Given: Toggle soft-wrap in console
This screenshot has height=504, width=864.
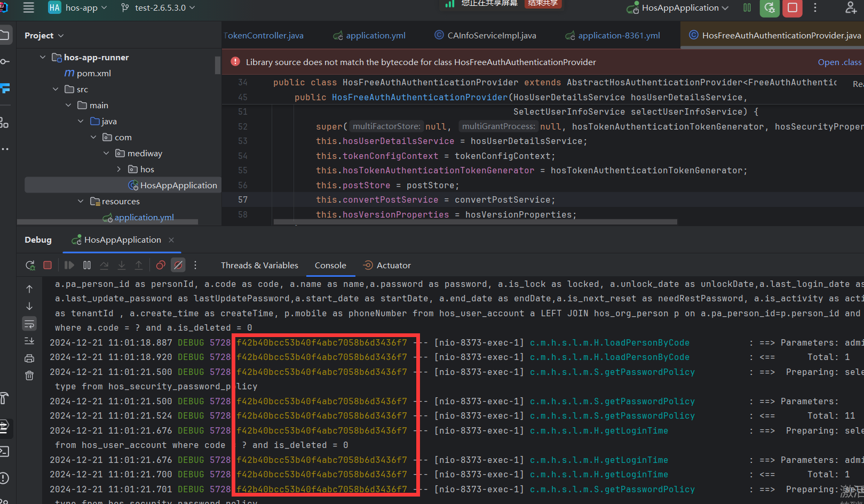Looking at the screenshot, I should (x=29, y=324).
